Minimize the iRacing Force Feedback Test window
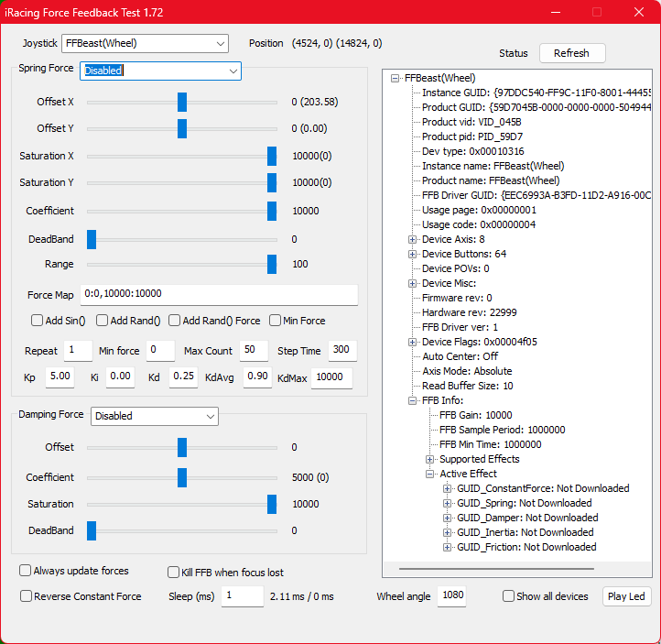661x644 pixels. click(x=556, y=12)
